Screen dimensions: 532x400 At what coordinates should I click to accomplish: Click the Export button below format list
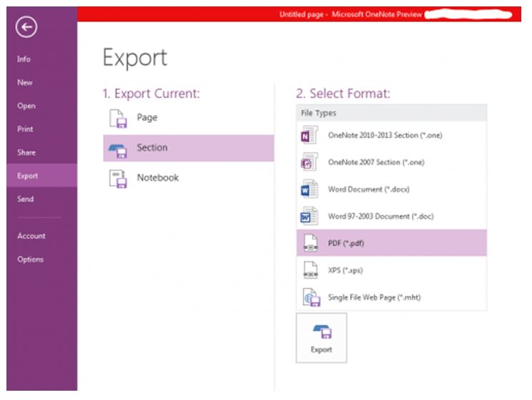coord(321,338)
